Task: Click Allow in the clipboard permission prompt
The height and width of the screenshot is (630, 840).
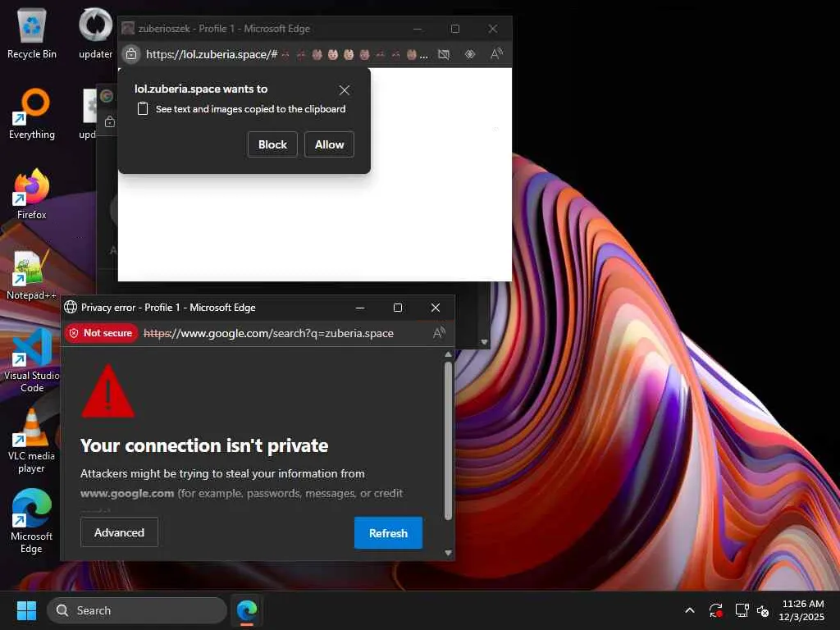Action: [329, 144]
